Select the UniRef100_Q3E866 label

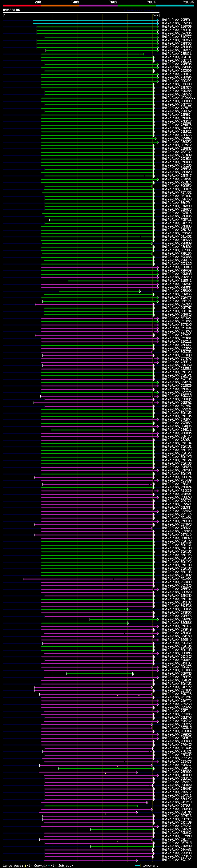[x=177, y=291]
